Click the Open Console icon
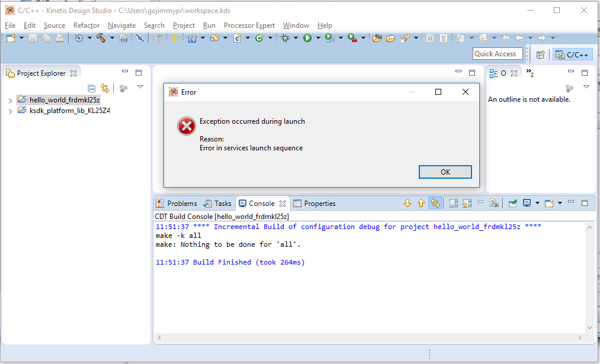The height and width of the screenshot is (364, 600). coord(549,203)
